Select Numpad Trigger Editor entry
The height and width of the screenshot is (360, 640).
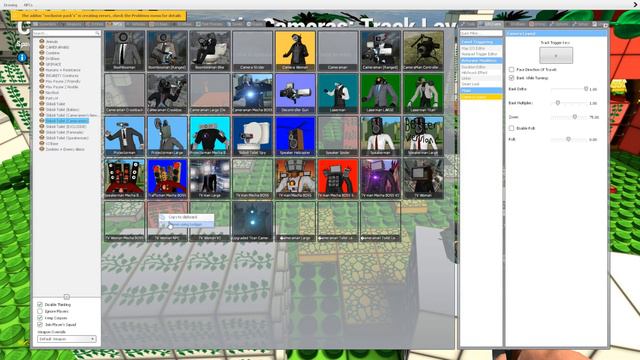[481, 54]
